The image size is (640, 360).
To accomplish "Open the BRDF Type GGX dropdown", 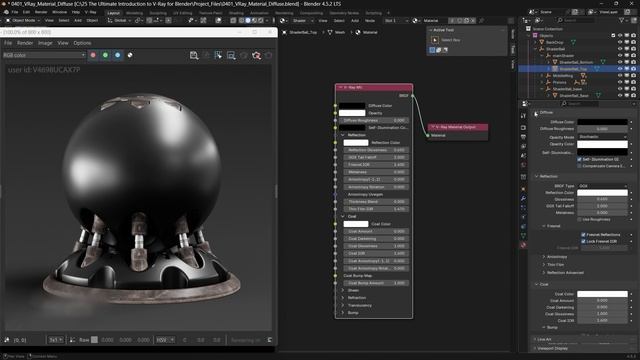I will click(x=602, y=186).
